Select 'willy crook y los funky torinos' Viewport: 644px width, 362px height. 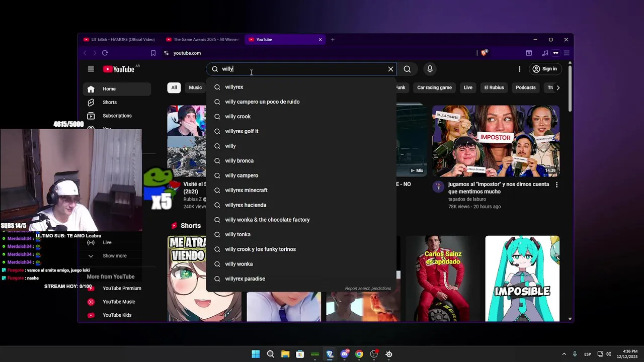301,249
